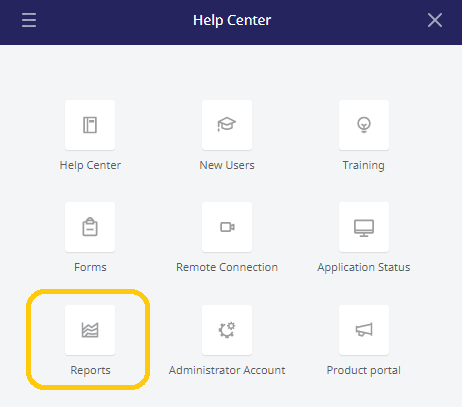Open the Application Status monitor icon

pos(364,227)
